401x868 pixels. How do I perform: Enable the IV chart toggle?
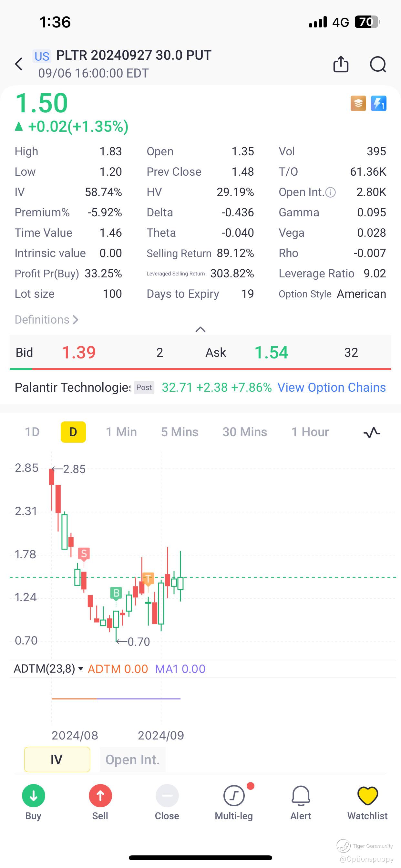(57, 759)
